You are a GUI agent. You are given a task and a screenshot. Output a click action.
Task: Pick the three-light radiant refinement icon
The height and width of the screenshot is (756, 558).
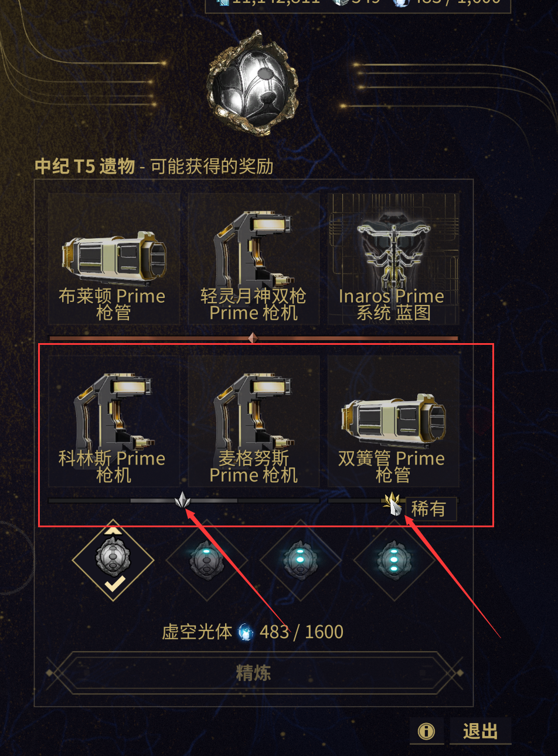click(394, 560)
